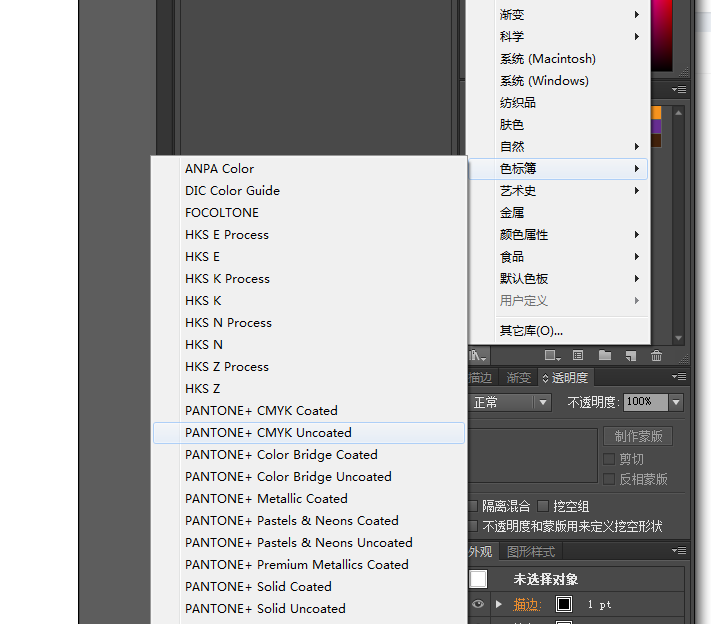Choose 系统 (Windows) swatch library

[559, 81]
